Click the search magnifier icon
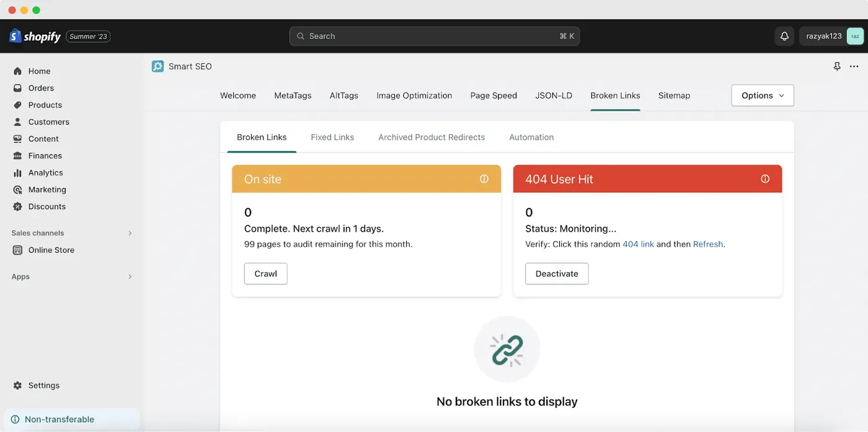 click(301, 37)
